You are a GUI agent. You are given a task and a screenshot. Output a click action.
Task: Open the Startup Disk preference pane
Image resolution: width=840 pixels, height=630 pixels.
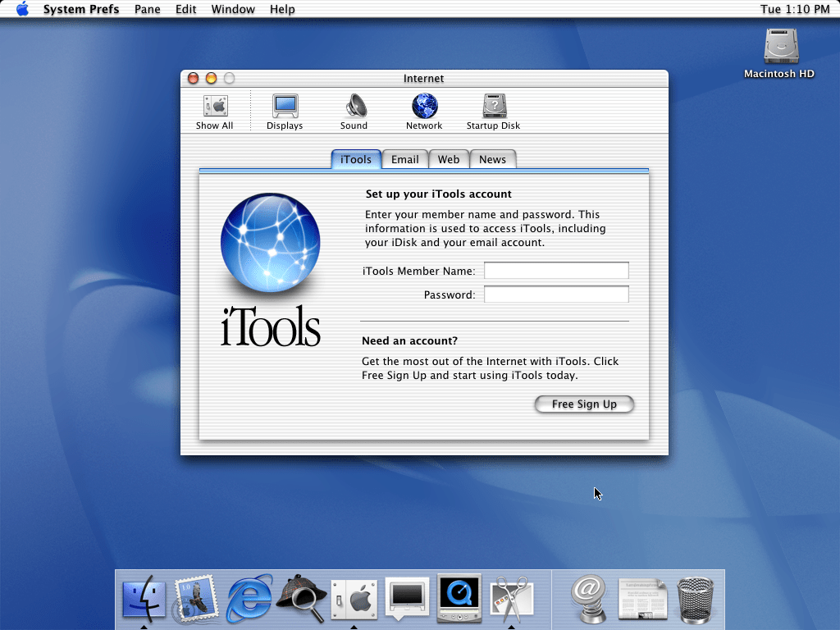[493, 112]
